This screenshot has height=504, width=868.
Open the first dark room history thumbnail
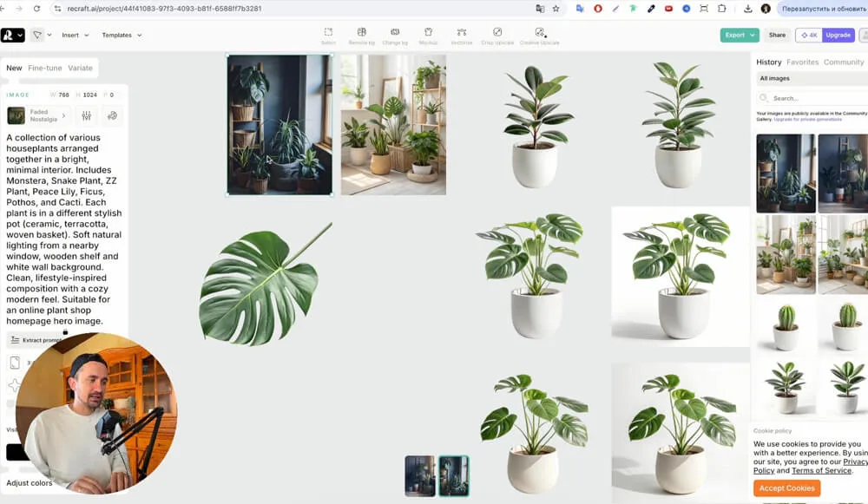786,173
